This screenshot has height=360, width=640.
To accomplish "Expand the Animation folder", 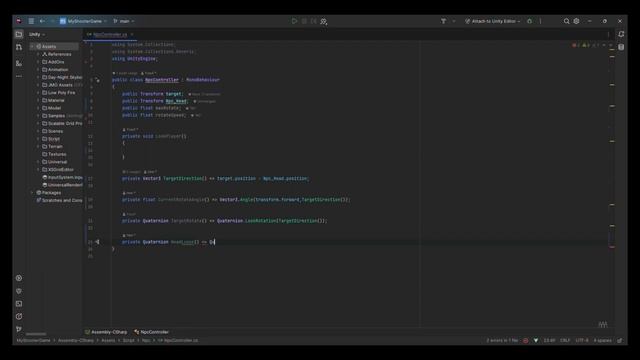I will tap(38, 70).
